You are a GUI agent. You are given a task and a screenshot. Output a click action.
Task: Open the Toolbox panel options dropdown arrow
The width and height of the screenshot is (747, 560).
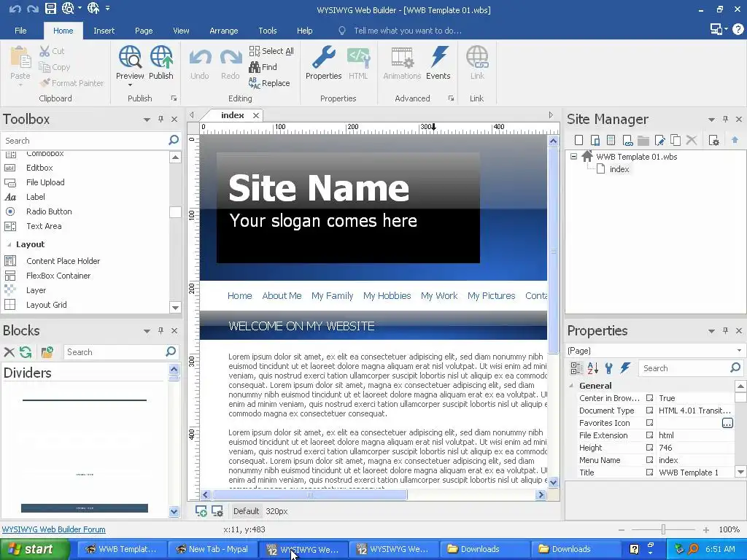pyautogui.click(x=147, y=120)
